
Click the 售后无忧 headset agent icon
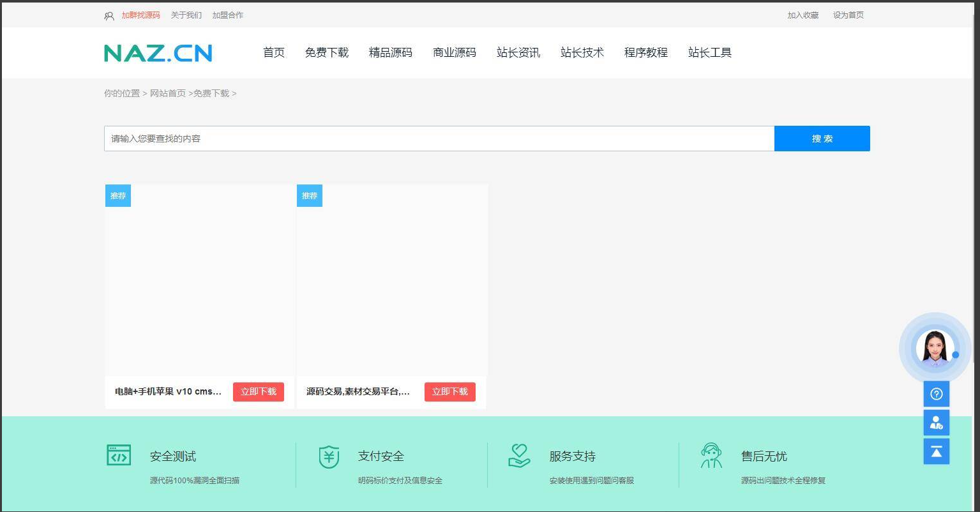pos(711,456)
